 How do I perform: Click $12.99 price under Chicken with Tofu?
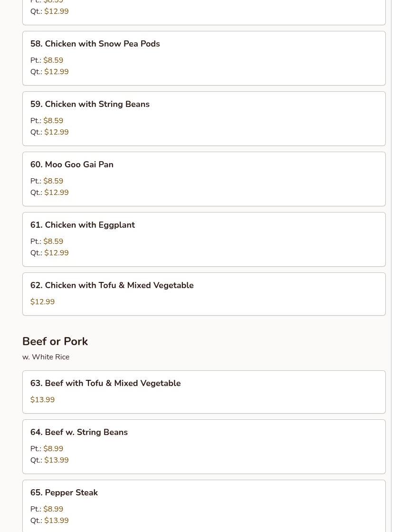pyautogui.click(x=42, y=302)
